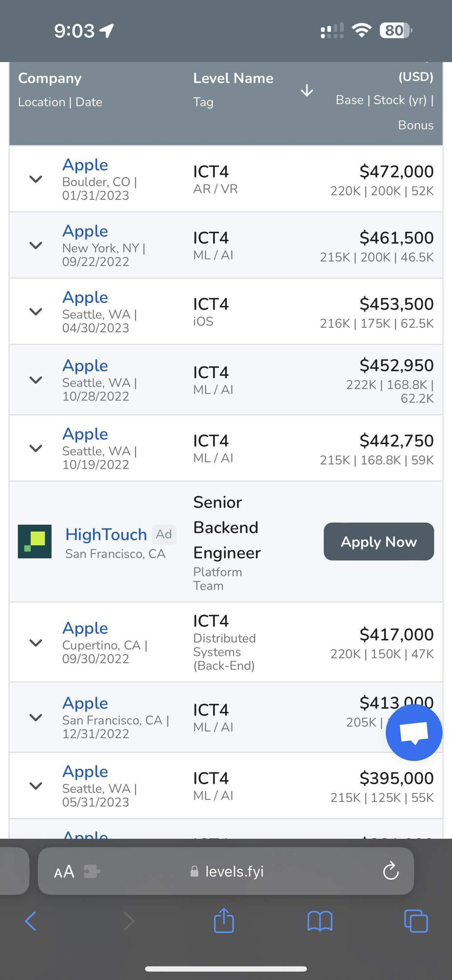Viewport: 452px width, 980px height.
Task: Expand the San Francisco Apple row
Action: coord(36,717)
